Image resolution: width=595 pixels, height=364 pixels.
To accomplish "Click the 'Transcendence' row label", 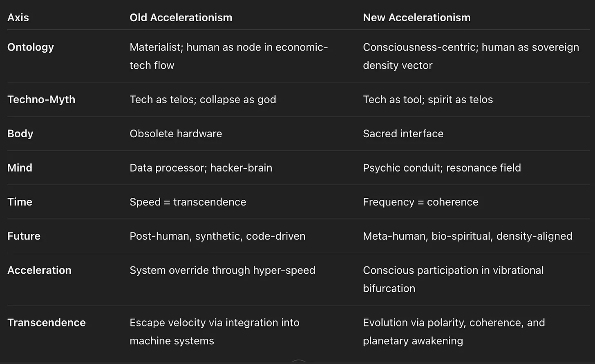I will (x=47, y=323).
